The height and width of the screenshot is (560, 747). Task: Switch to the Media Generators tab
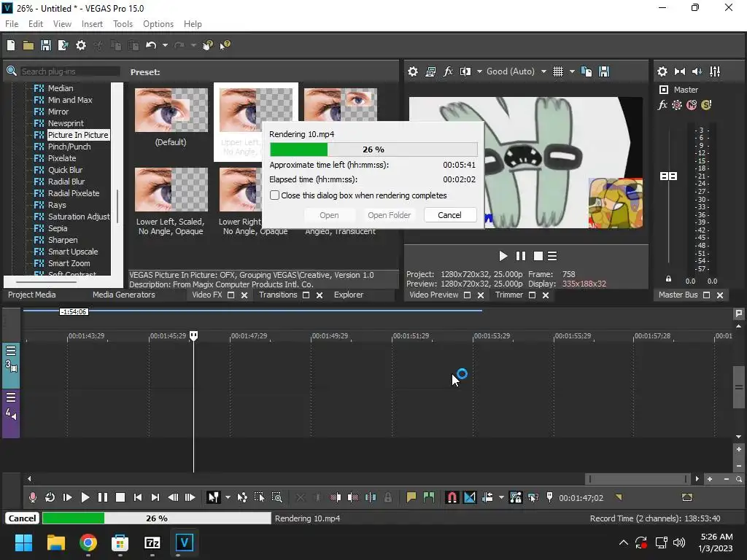coord(124,295)
